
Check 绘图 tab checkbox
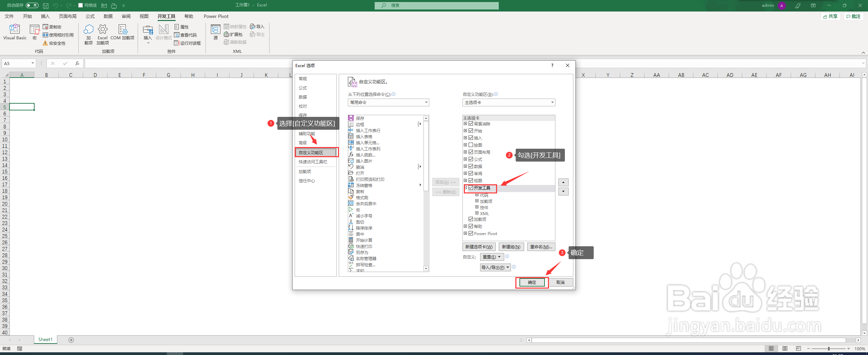click(471, 145)
